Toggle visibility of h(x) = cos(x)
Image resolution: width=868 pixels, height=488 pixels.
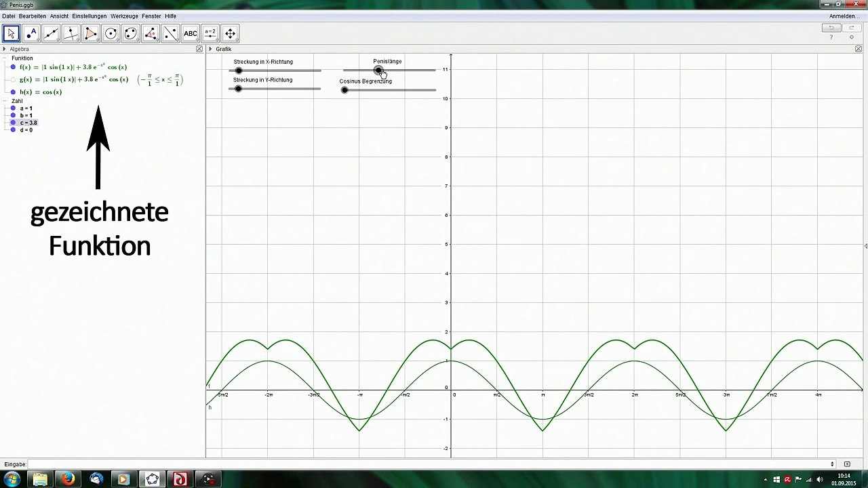click(13, 92)
